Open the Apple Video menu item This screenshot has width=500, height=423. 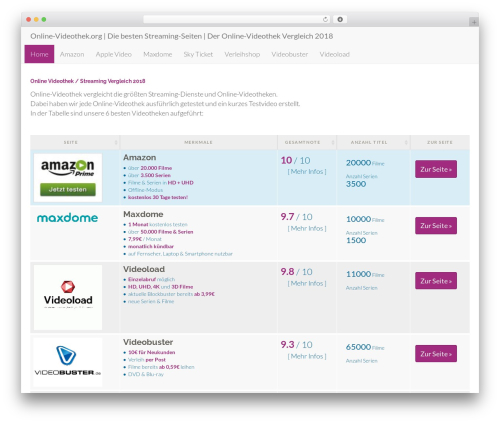(114, 54)
